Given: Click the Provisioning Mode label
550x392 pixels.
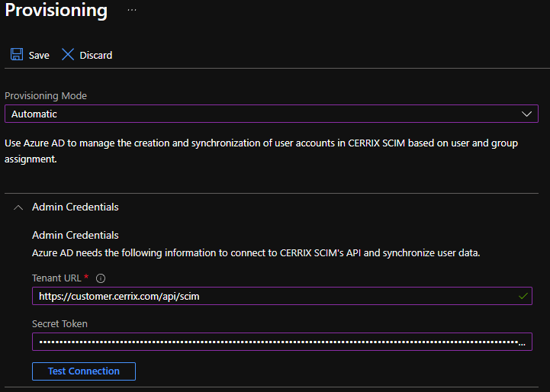Looking at the screenshot, I should (46, 96).
